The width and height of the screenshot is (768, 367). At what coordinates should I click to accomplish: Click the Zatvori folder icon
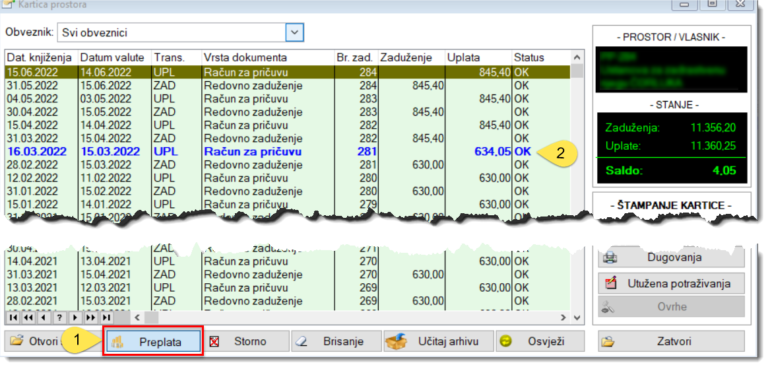click(609, 342)
